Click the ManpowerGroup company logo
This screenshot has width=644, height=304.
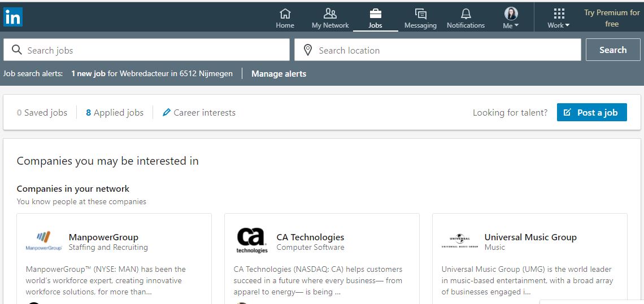44,240
